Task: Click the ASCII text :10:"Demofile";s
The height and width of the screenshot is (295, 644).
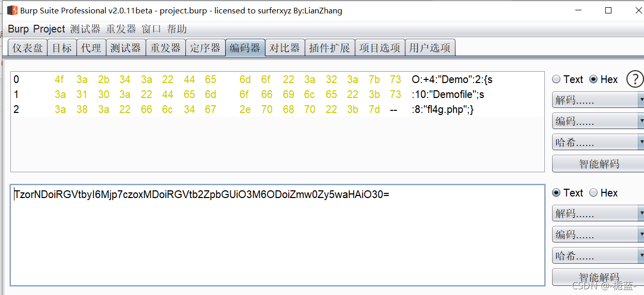Action: [448, 94]
